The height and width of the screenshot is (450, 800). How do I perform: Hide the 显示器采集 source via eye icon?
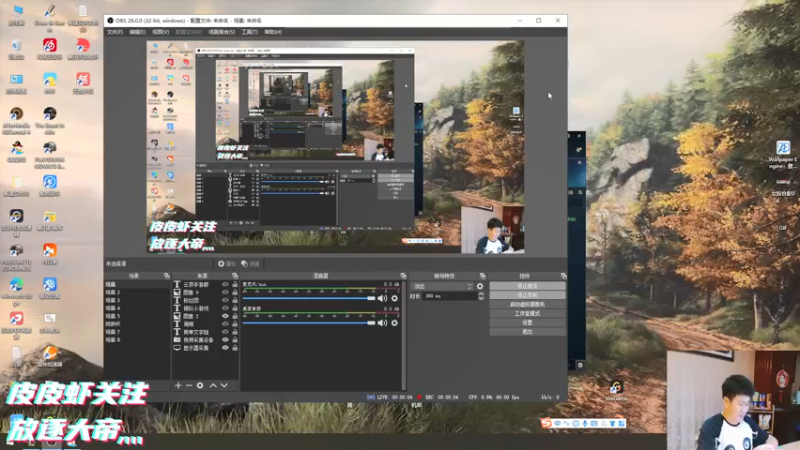click(225, 348)
